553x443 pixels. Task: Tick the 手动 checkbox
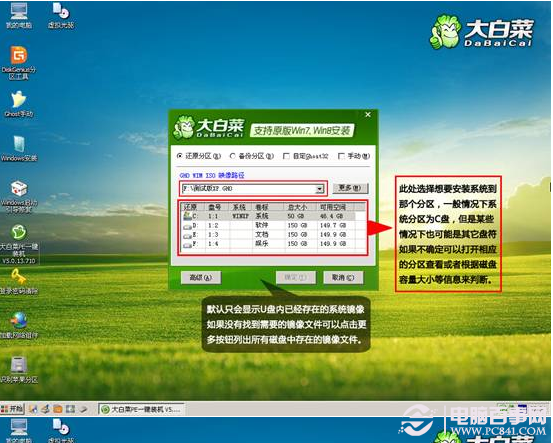341,156
